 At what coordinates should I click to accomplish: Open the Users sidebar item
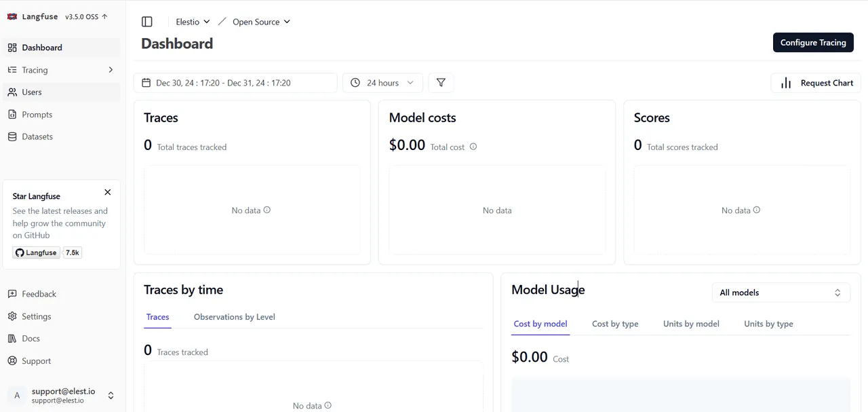(62, 92)
